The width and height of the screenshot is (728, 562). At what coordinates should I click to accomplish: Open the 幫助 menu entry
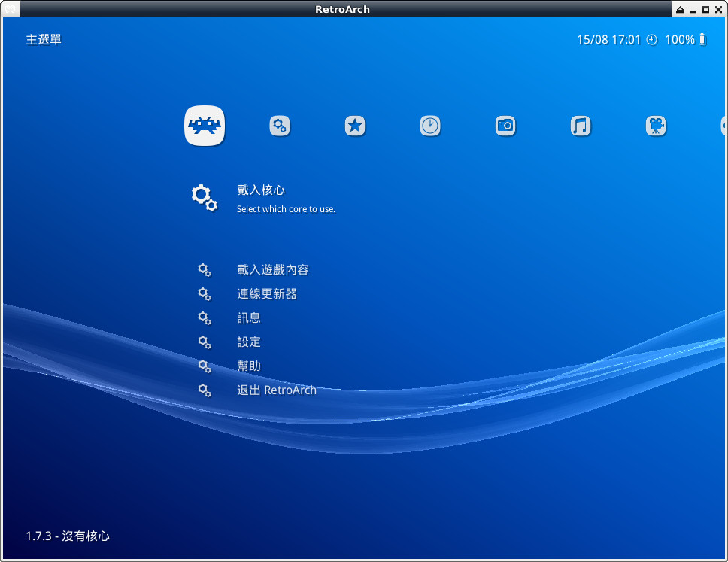point(248,366)
